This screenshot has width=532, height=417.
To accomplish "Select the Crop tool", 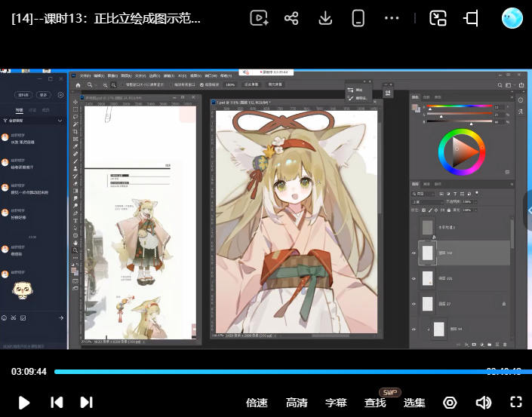I will (x=75, y=131).
